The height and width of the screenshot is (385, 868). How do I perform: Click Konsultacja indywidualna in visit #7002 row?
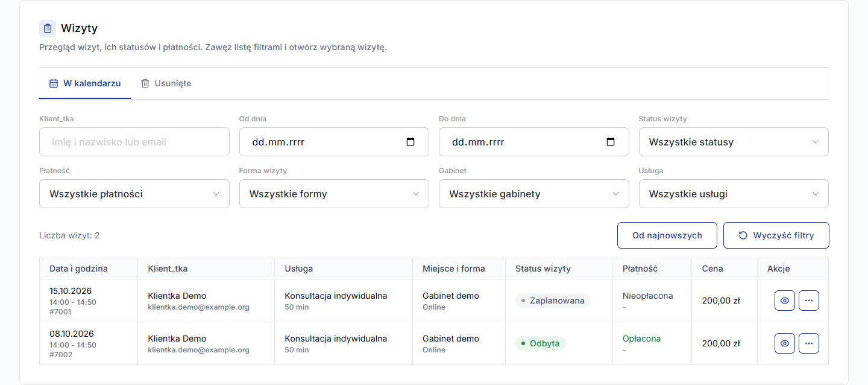336,339
